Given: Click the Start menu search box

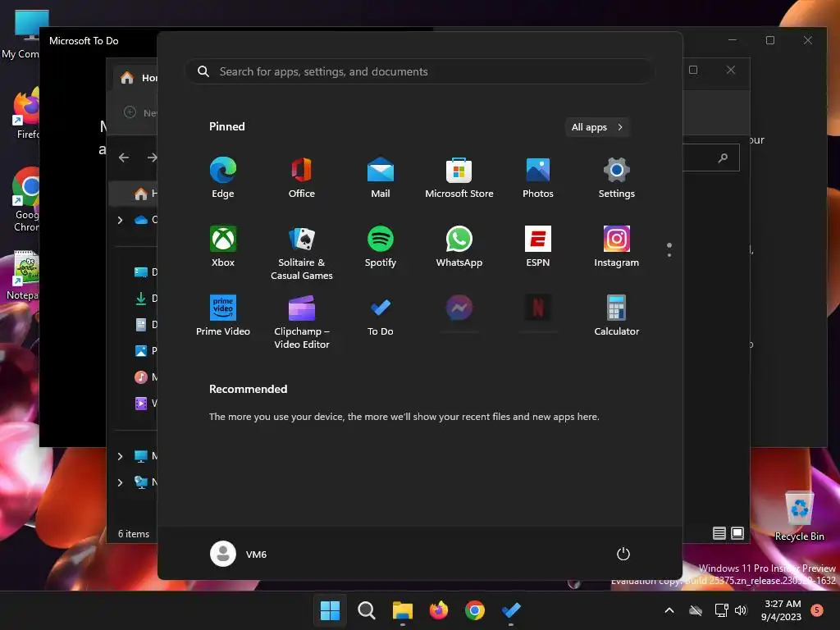Looking at the screenshot, I should click(x=419, y=71).
